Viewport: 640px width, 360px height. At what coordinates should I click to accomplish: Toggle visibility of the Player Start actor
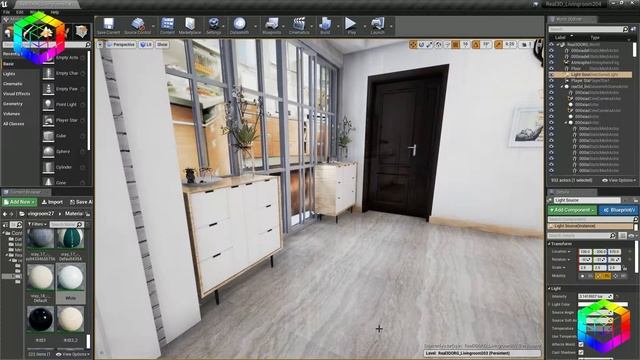tap(551, 81)
